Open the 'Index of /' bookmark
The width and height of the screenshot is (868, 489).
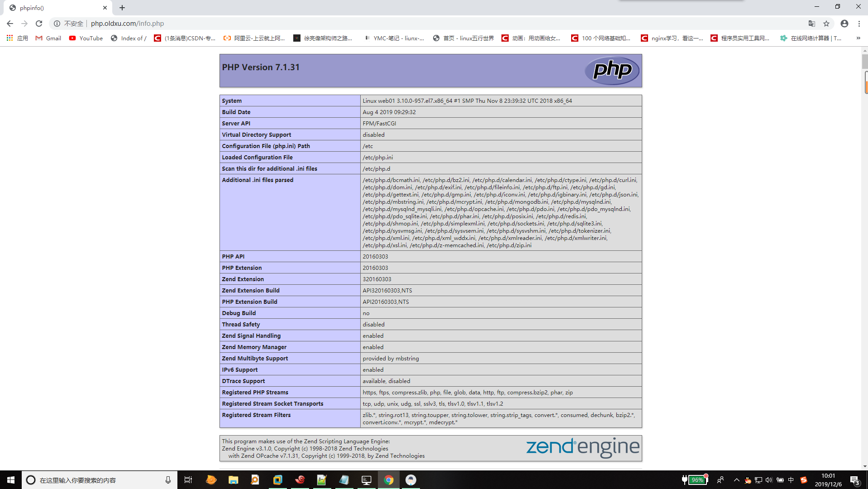click(129, 38)
